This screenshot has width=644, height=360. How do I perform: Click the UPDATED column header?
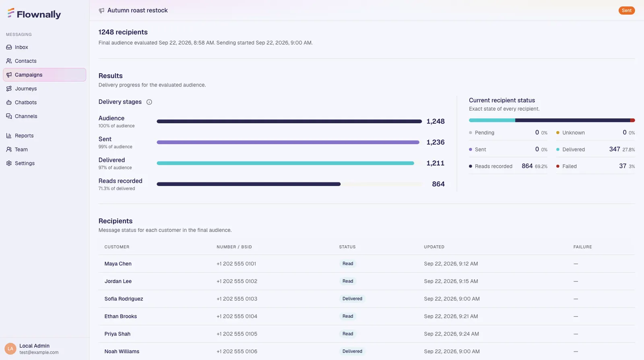(434, 247)
